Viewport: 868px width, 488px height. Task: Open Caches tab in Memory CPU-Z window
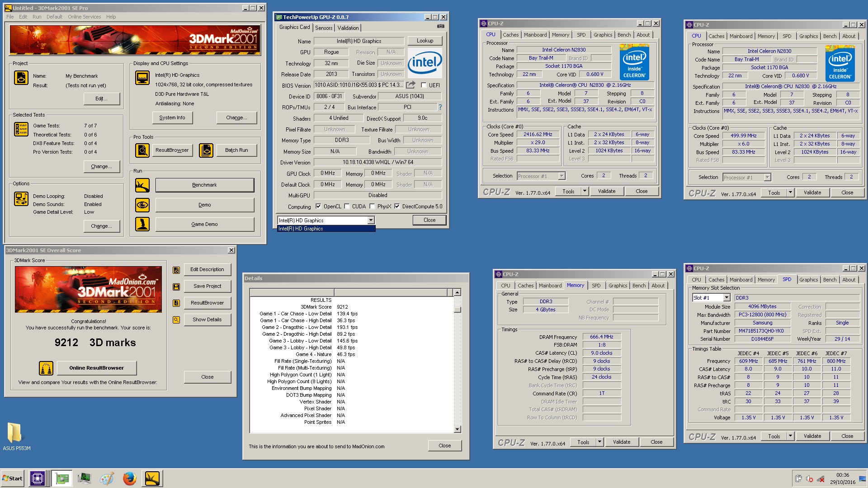click(526, 286)
